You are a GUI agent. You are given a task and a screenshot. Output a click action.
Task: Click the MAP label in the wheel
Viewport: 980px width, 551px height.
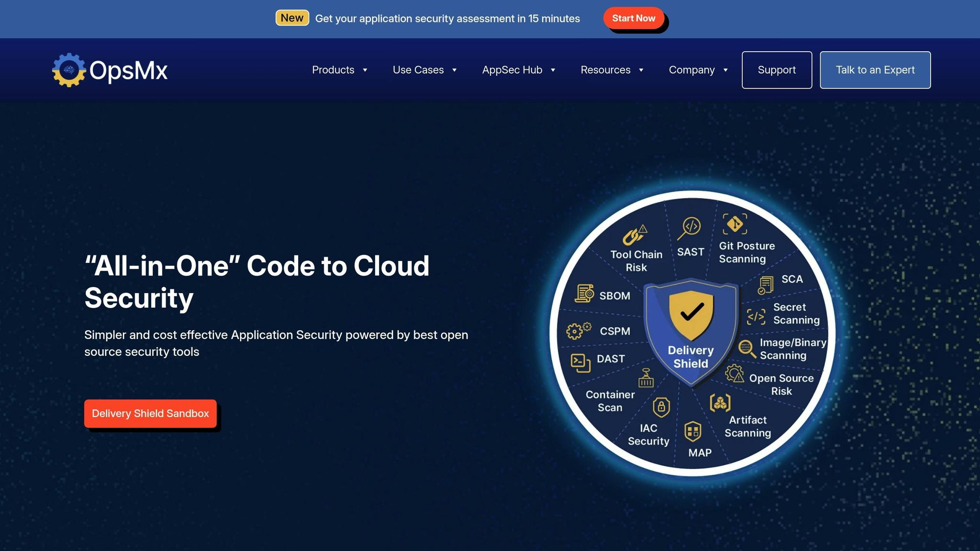(x=700, y=452)
